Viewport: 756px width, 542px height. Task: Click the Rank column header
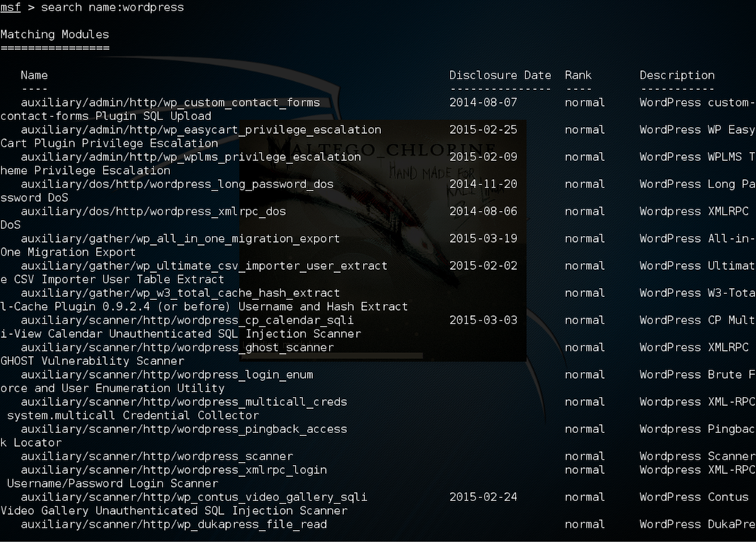point(578,76)
